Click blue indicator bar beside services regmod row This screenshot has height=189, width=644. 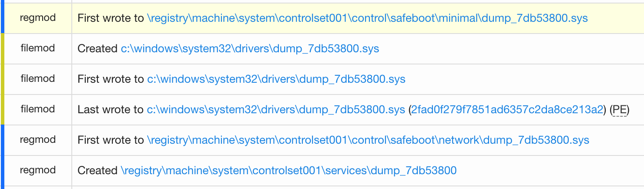click(2, 170)
